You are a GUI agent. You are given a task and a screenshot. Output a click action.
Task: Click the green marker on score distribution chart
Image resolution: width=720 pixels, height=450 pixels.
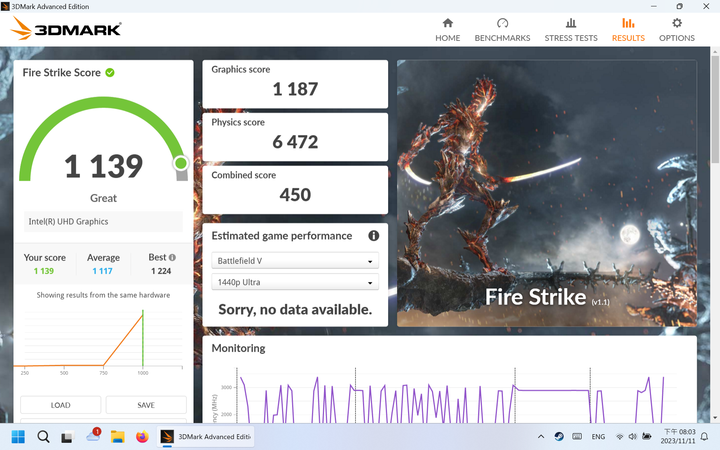point(143,338)
